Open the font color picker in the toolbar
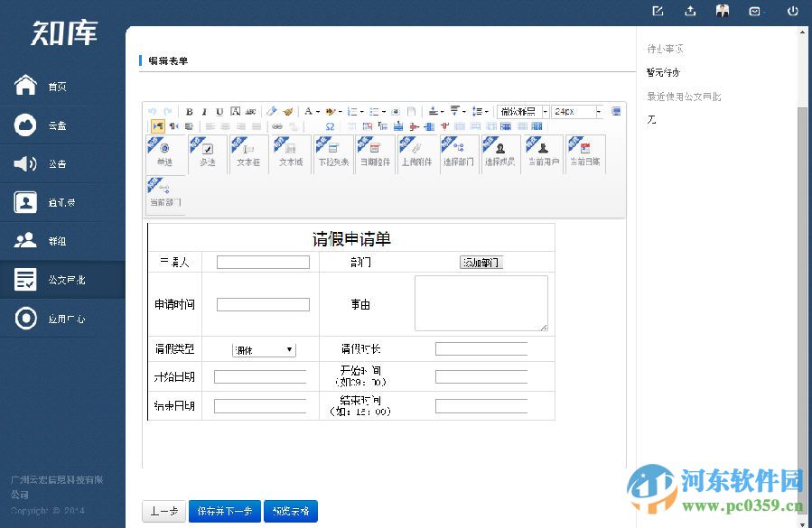 coord(308,110)
